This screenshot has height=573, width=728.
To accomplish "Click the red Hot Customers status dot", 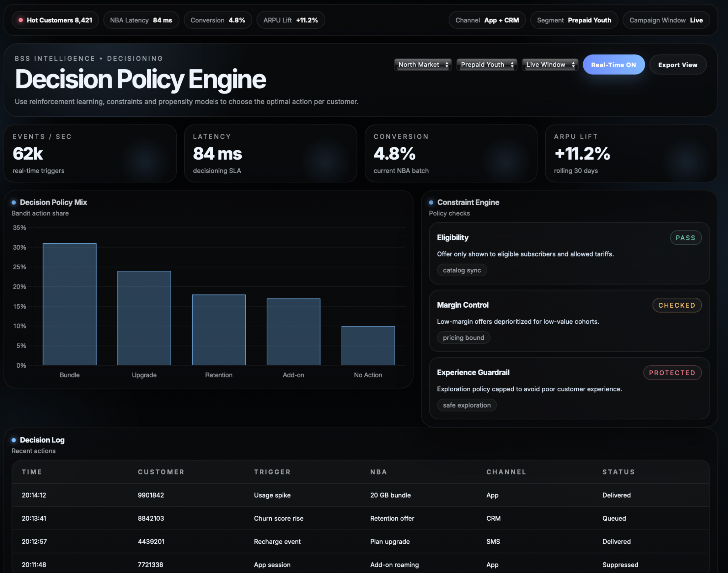I will 21,20.
